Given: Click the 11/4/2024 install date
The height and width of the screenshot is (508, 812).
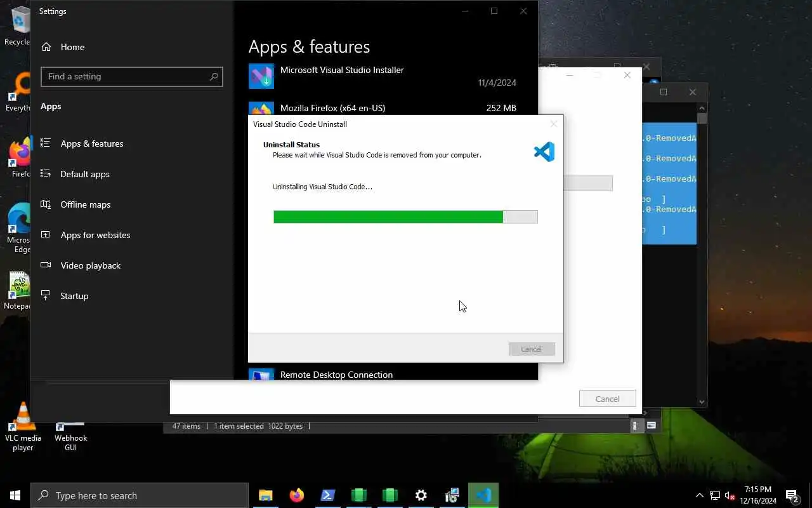Looking at the screenshot, I should pos(497,83).
